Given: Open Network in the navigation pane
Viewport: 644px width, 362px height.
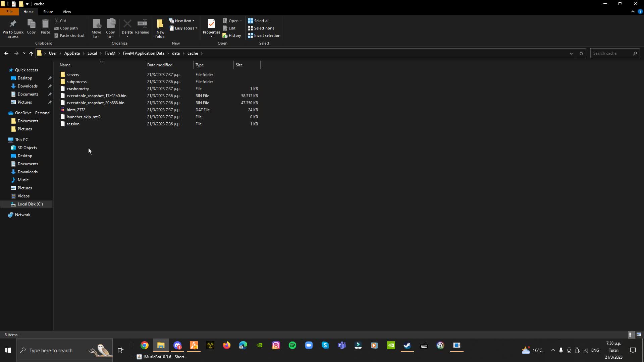Looking at the screenshot, I should point(22,215).
